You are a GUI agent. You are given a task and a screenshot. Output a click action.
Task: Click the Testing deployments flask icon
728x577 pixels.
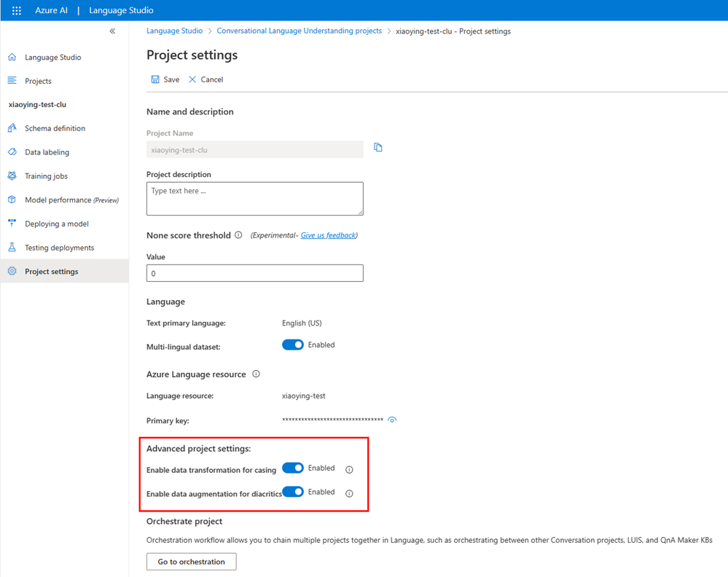12,248
